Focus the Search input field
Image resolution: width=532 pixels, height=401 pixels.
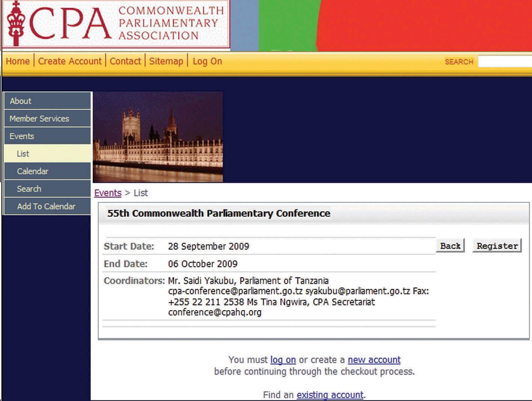tap(505, 61)
